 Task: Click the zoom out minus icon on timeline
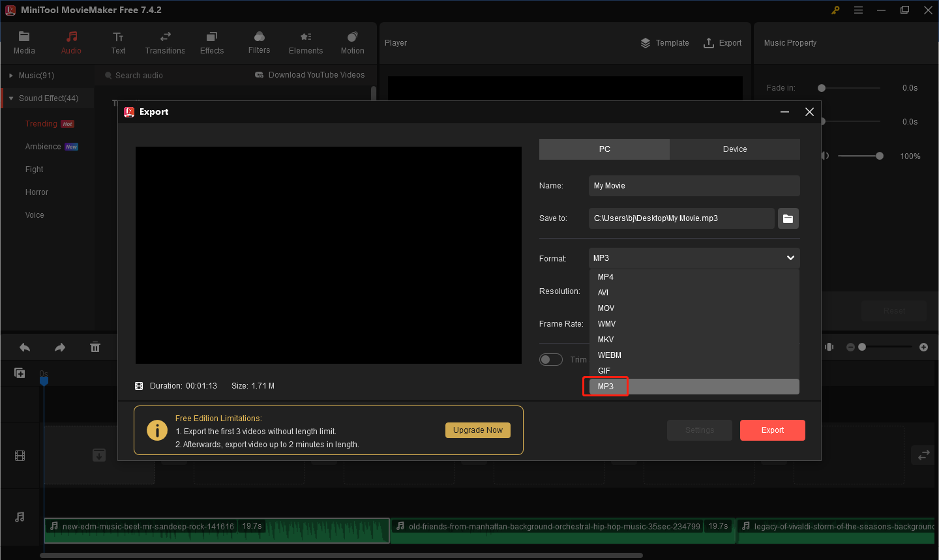click(850, 347)
